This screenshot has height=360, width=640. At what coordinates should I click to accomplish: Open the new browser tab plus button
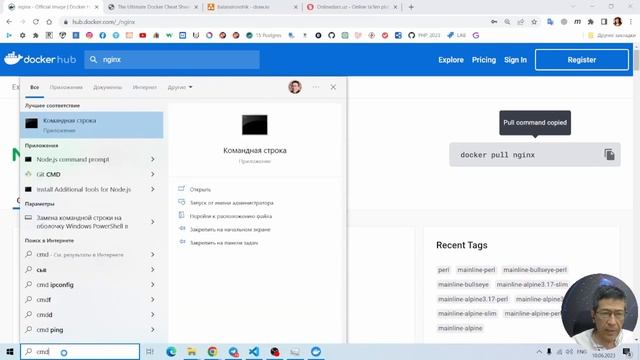411,7
